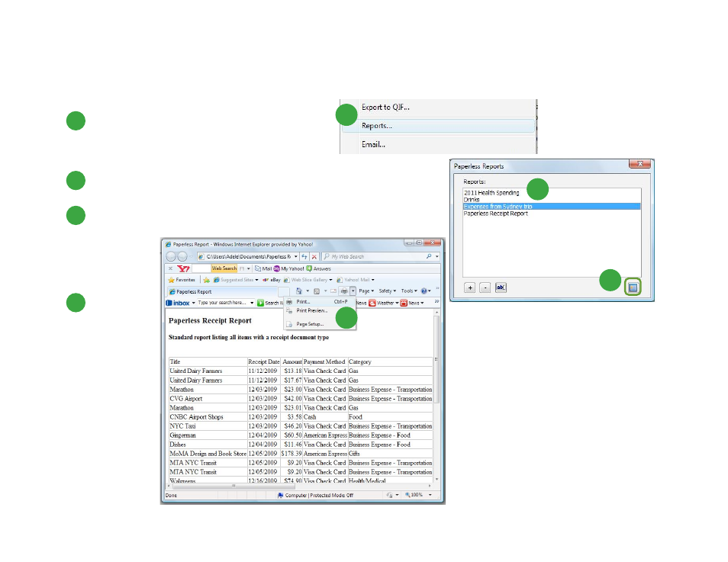
Task: Expand Suggested Sites dropdown
Action: point(256,280)
